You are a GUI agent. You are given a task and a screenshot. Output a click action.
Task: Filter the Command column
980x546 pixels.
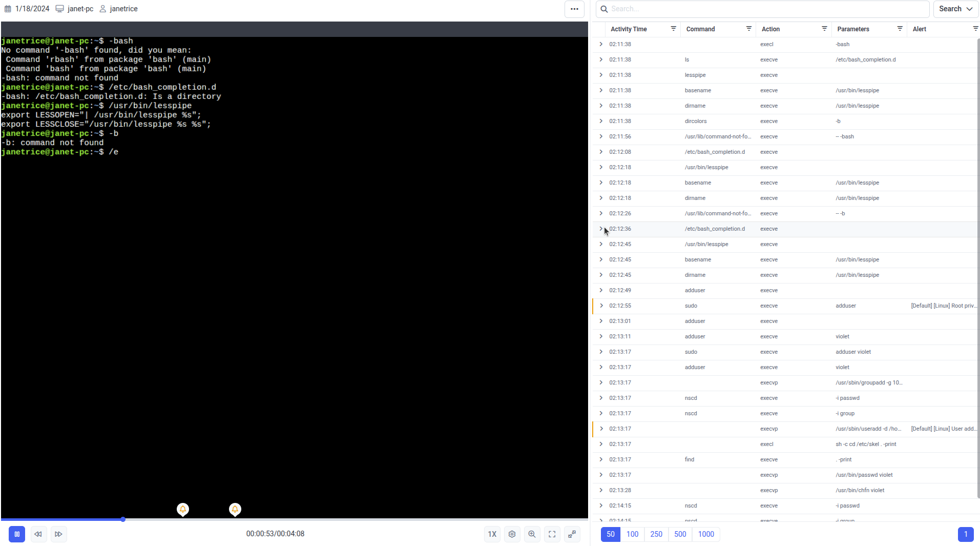(x=748, y=29)
